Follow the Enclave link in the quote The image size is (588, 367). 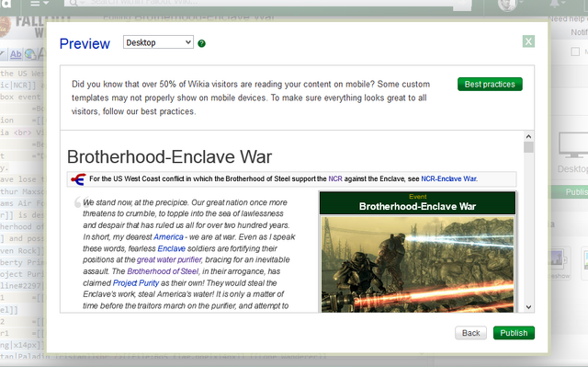tap(172, 248)
